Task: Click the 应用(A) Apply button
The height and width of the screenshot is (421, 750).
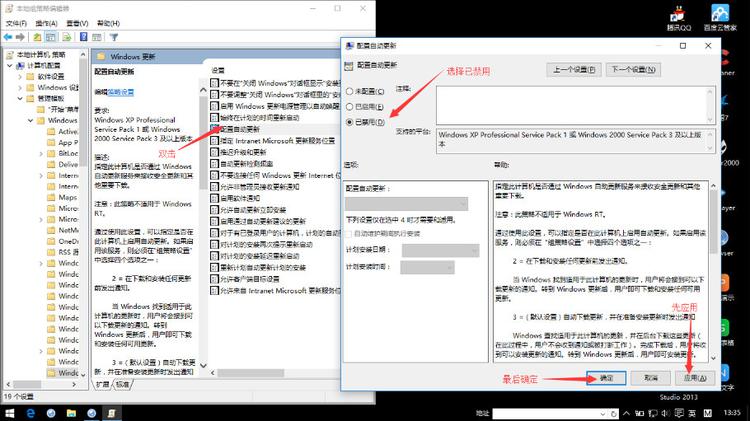Action: (x=695, y=378)
